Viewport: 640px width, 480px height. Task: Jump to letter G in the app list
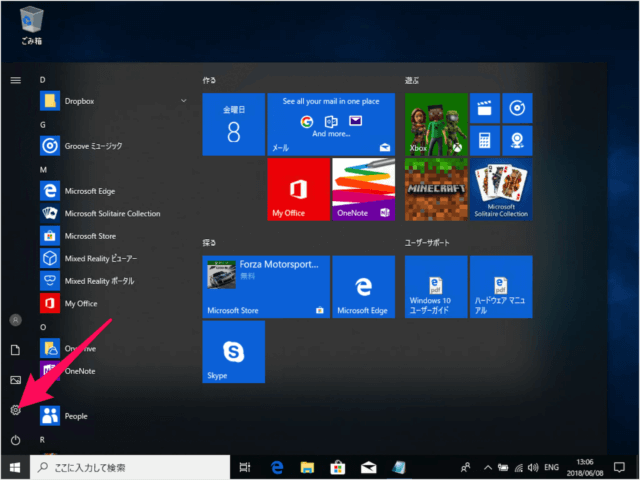pos(43,125)
